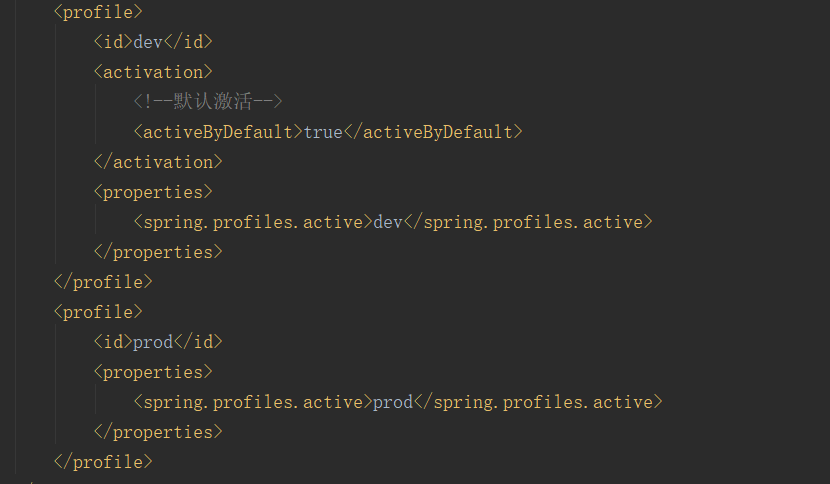Image resolution: width=830 pixels, height=484 pixels.
Task: Click the dev value in spring.profiles.active
Action: pyautogui.click(x=388, y=222)
